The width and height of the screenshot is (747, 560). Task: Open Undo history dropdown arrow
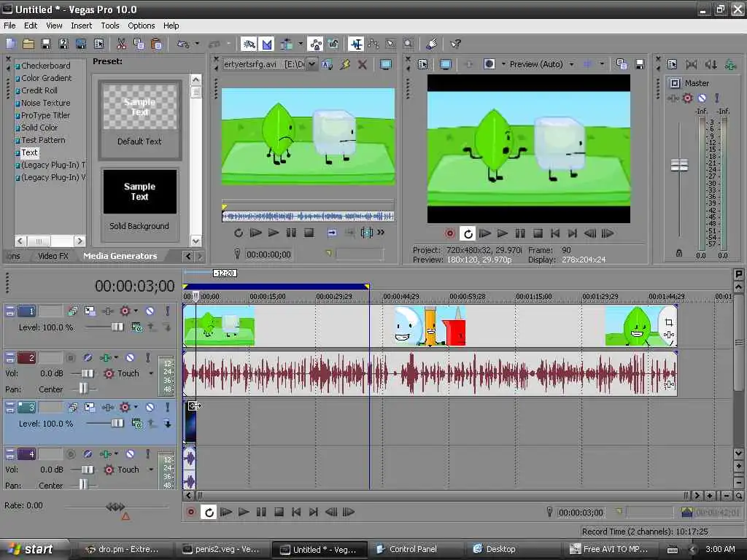pyautogui.click(x=196, y=44)
